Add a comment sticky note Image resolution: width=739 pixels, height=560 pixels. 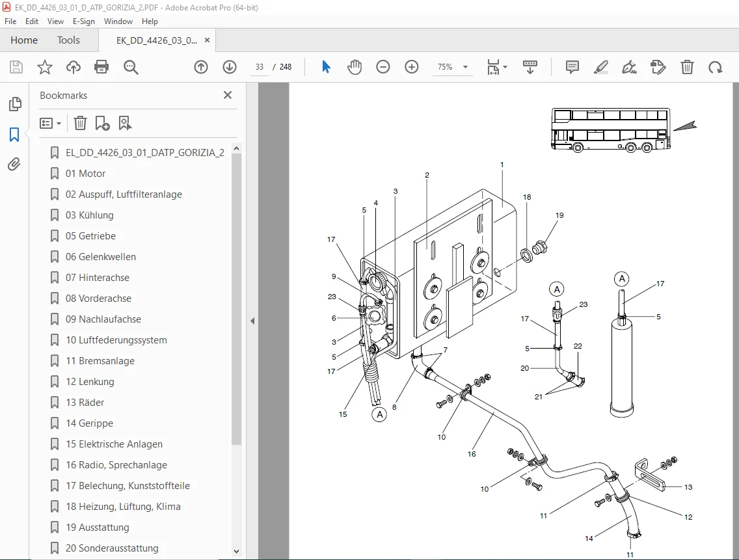[x=572, y=67]
